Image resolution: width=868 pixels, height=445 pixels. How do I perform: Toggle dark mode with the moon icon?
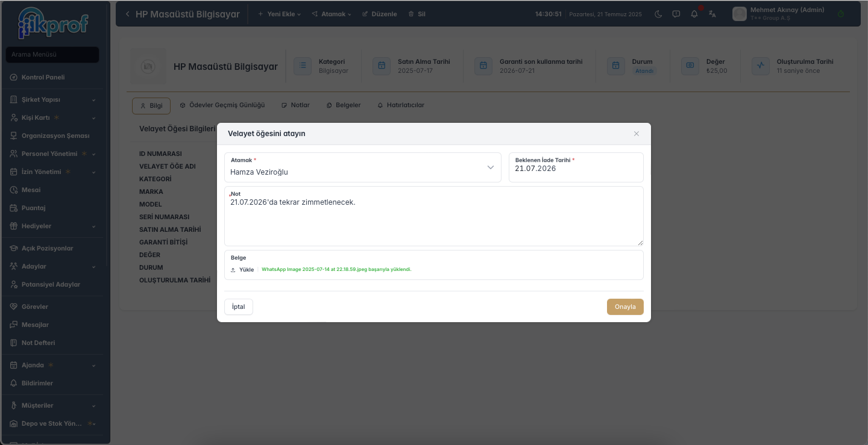pos(658,14)
